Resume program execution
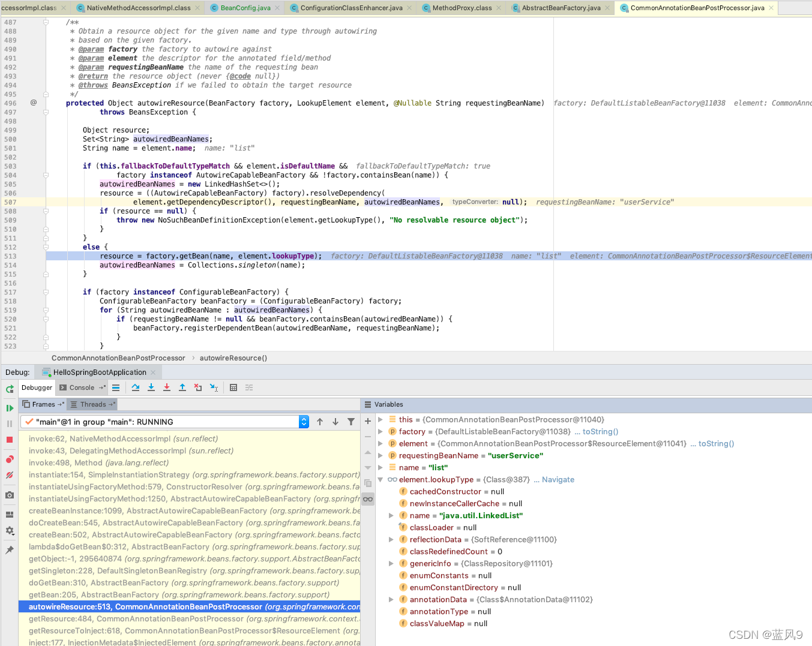 coord(10,408)
